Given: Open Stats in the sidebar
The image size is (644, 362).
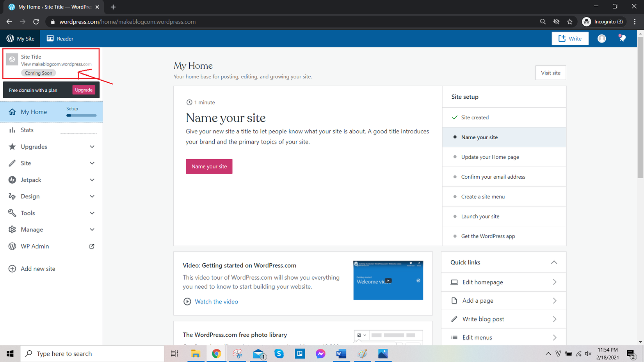Looking at the screenshot, I should click(x=52, y=130).
